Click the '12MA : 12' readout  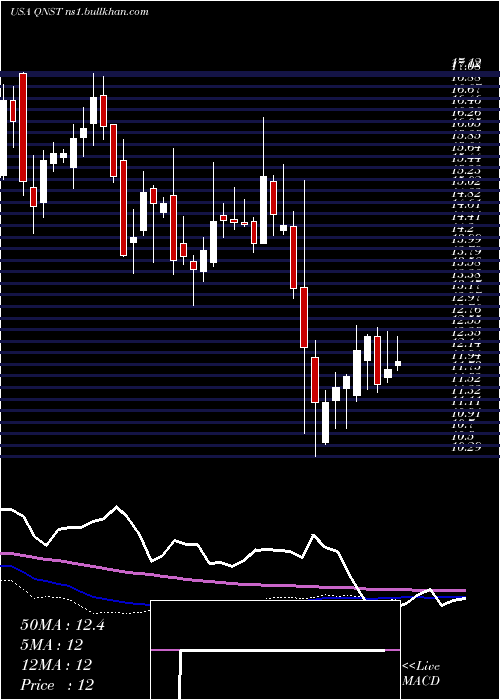tap(56, 664)
